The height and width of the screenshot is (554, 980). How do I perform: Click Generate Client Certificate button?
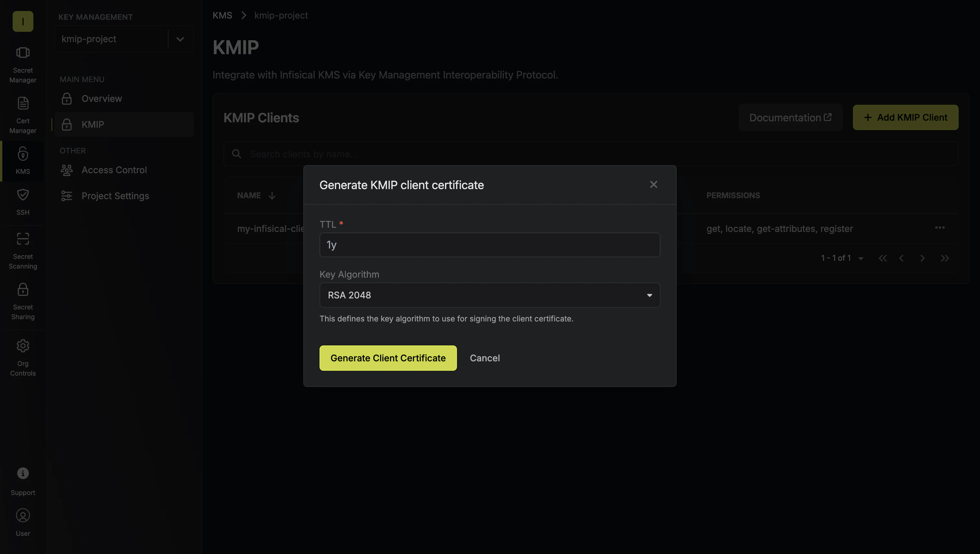pyautogui.click(x=388, y=358)
